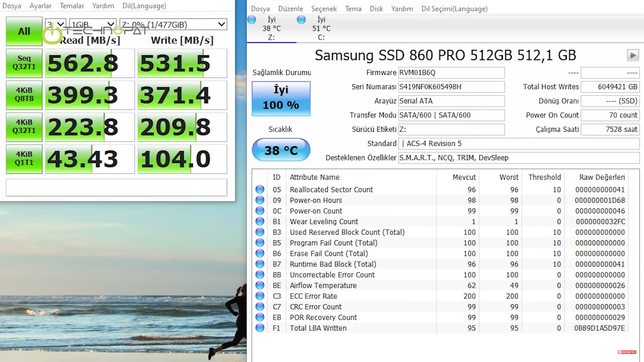This screenshot has width=644, height=362.
Task: Click status orb for Runtime Bad Block
Action: coord(260,264)
